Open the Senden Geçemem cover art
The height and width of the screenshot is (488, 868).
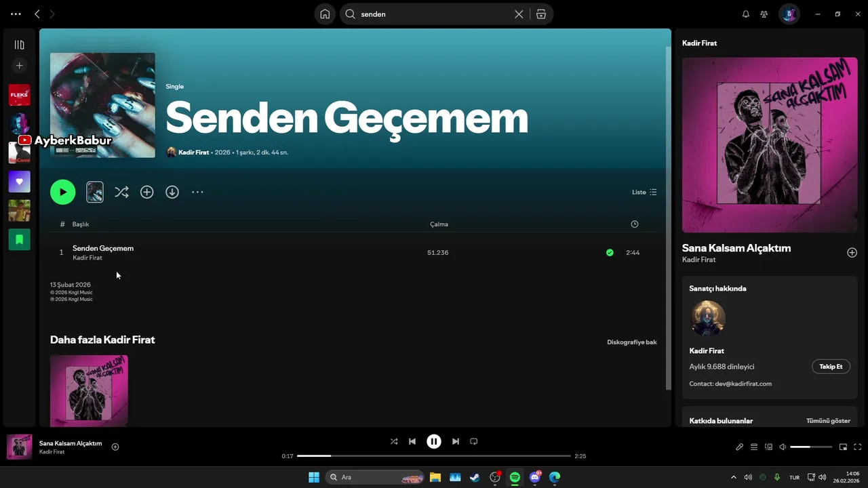[102, 105]
